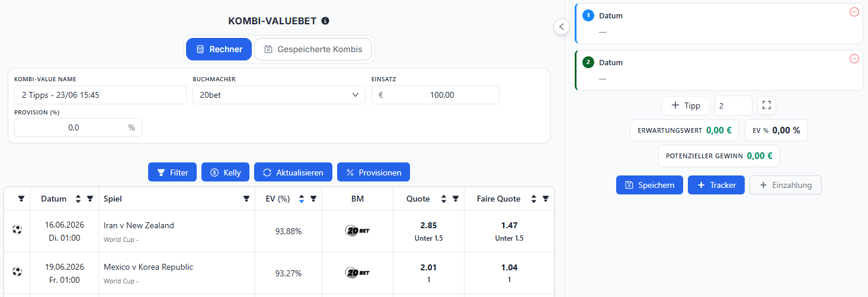The height and width of the screenshot is (297, 868).
Task: Click the tip count field showing 2
Action: click(x=734, y=106)
